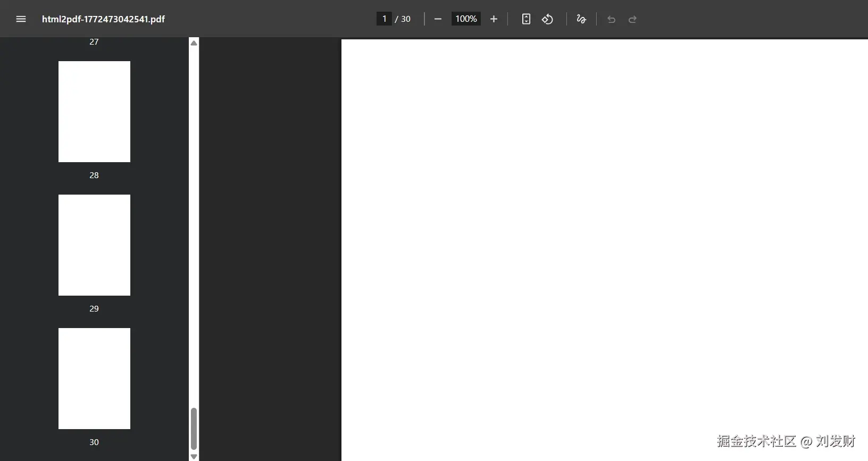Click the html2pdf-1772473042541.pdf file title

[x=104, y=19]
